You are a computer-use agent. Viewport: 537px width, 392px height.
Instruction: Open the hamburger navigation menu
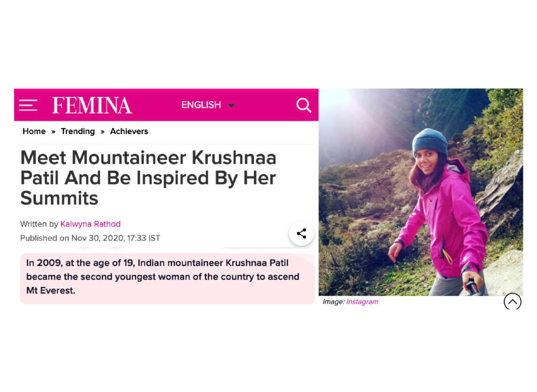coord(28,105)
